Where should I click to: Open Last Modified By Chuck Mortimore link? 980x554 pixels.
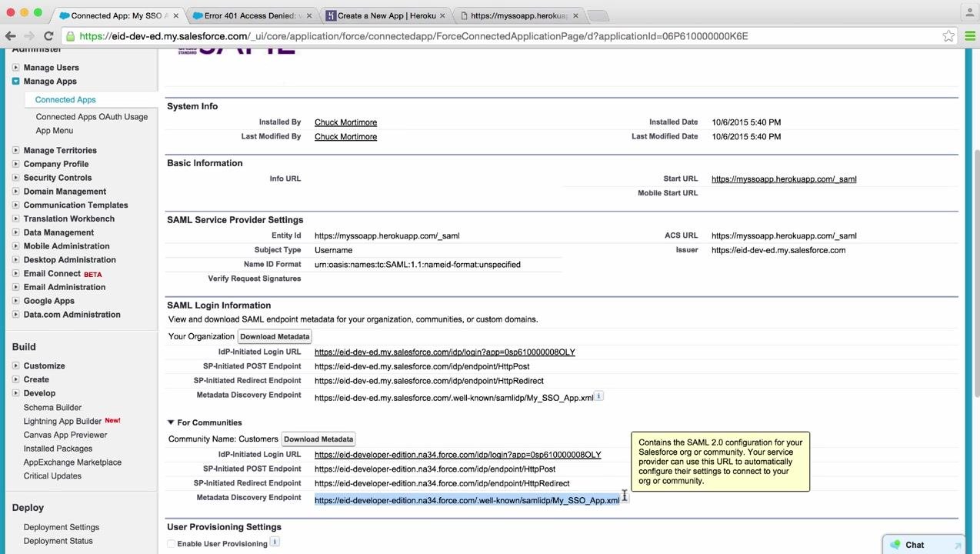tap(345, 137)
